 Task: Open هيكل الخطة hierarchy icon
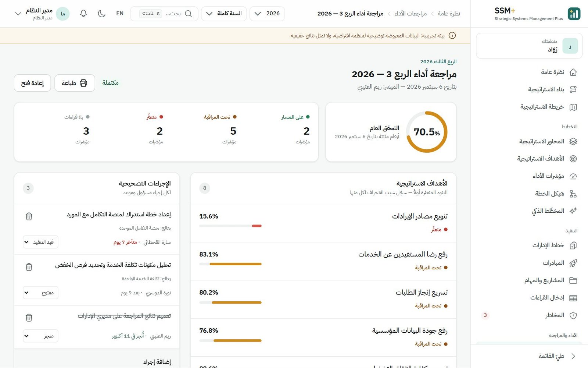pos(573,194)
